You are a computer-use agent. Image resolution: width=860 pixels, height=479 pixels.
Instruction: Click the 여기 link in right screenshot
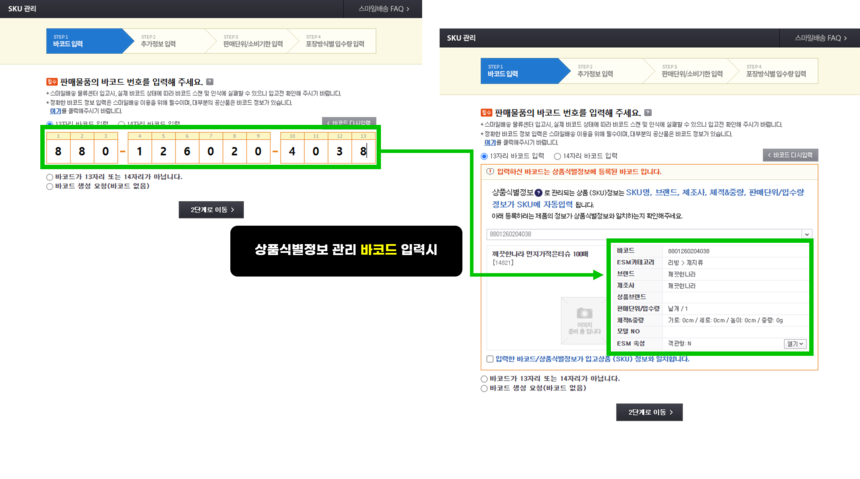click(x=490, y=142)
